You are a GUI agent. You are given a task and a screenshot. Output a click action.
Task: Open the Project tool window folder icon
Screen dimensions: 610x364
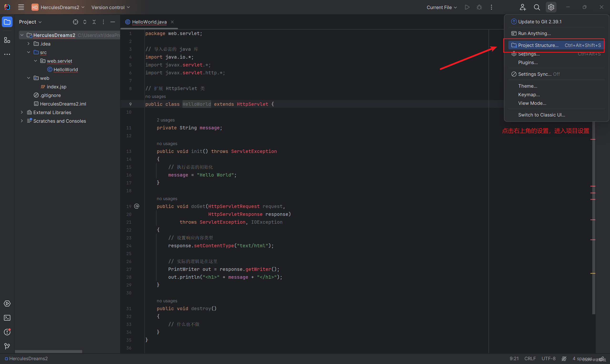click(7, 22)
